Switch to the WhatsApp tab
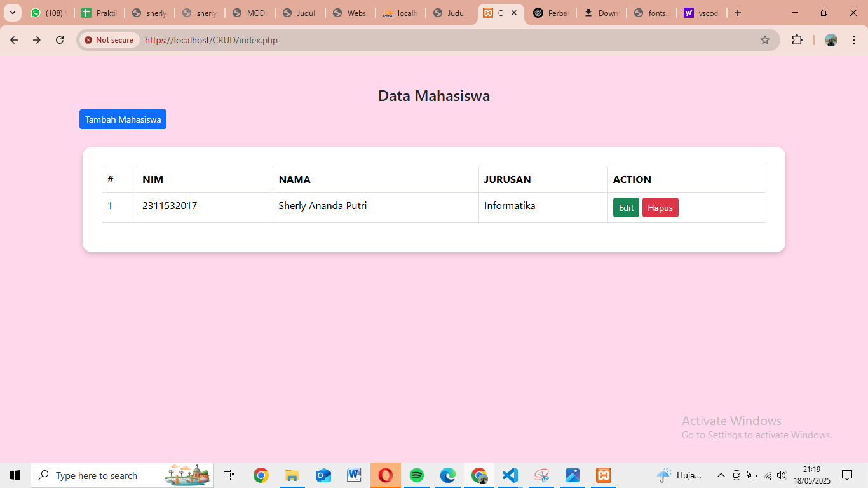Viewport: 868px width, 488px height. click(x=48, y=13)
